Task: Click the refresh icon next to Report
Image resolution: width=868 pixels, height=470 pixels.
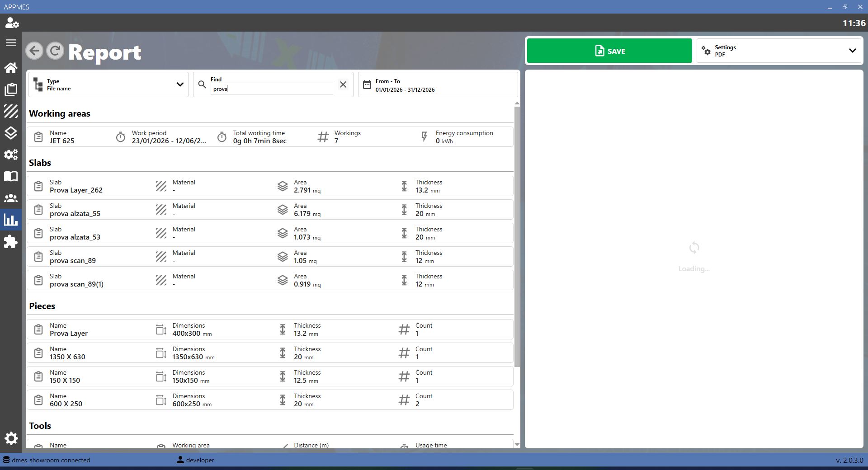Action: coord(55,51)
